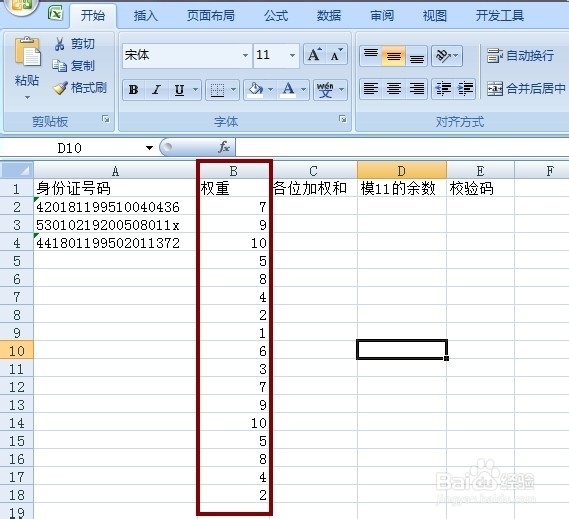Toggle top vertical alignment
The image size is (569, 519).
371,56
